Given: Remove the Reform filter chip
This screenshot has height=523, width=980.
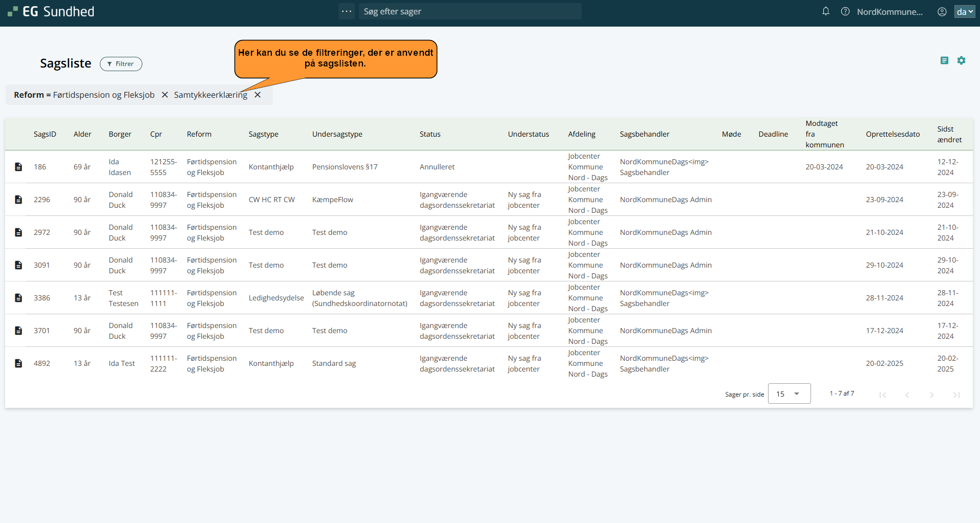Looking at the screenshot, I should pyautogui.click(x=165, y=95).
